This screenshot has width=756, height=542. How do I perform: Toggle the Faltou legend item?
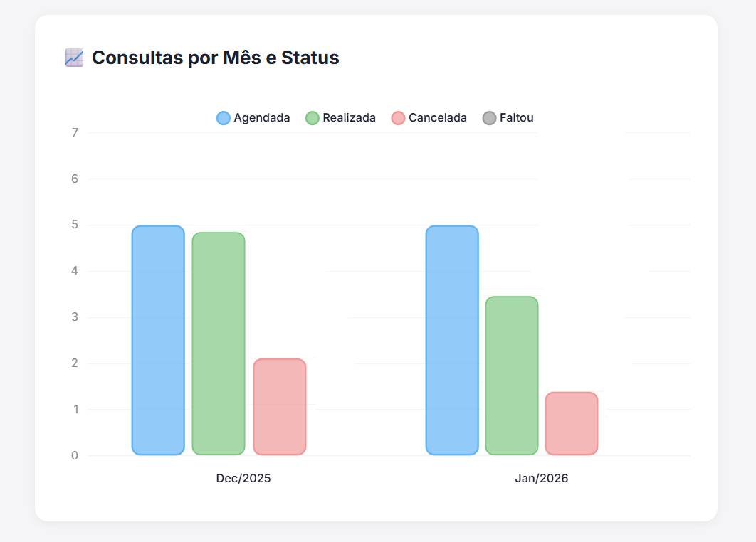(516, 118)
